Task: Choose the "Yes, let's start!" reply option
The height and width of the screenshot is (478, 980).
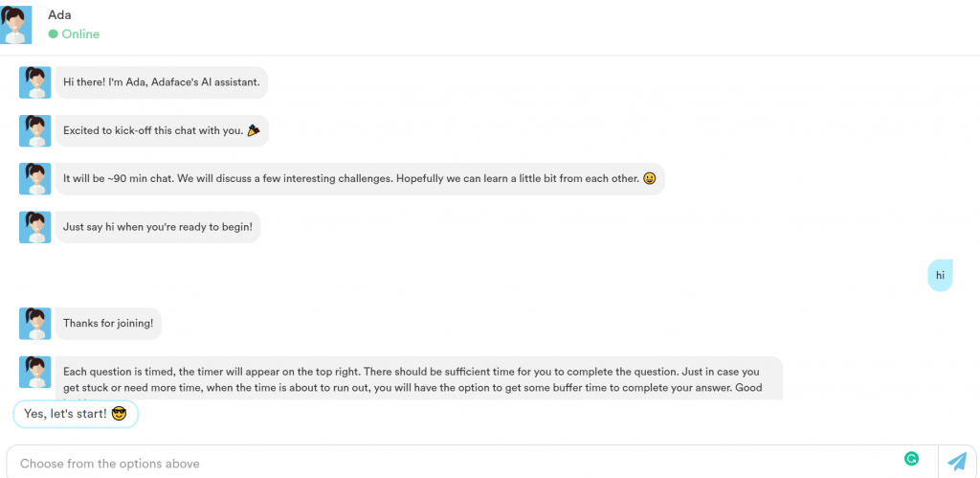Action: click(x=76, y=414)
